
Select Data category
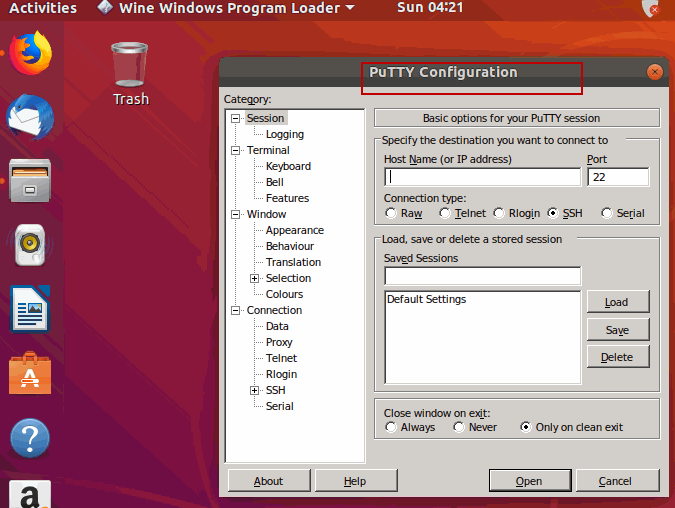277,326
